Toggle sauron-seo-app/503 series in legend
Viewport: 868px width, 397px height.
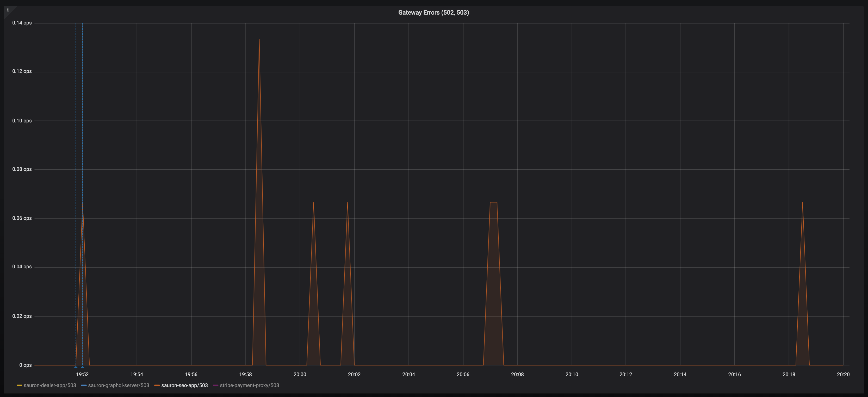point(184,385)
